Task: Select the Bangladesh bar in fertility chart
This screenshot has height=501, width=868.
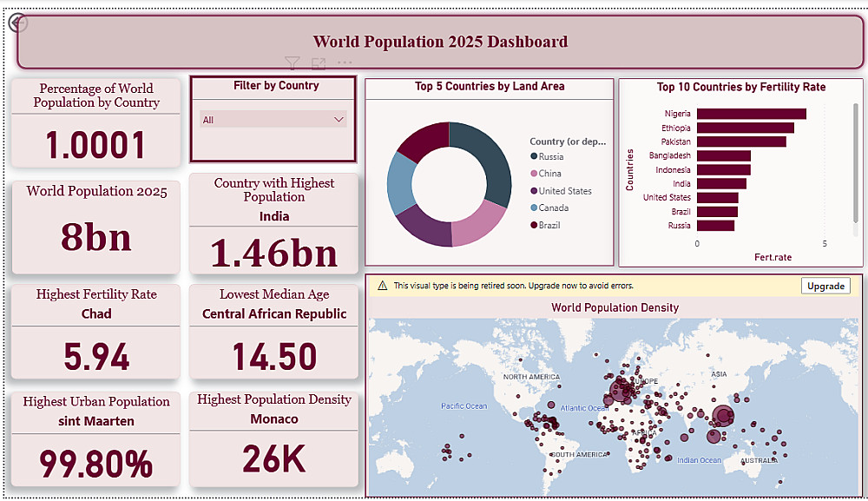Action: point(724,156)
